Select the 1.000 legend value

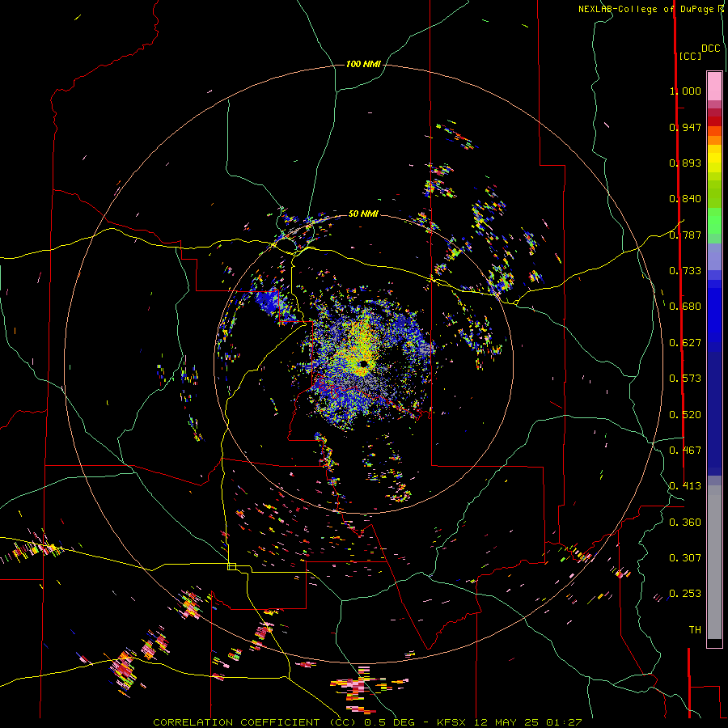coord(685,91)
